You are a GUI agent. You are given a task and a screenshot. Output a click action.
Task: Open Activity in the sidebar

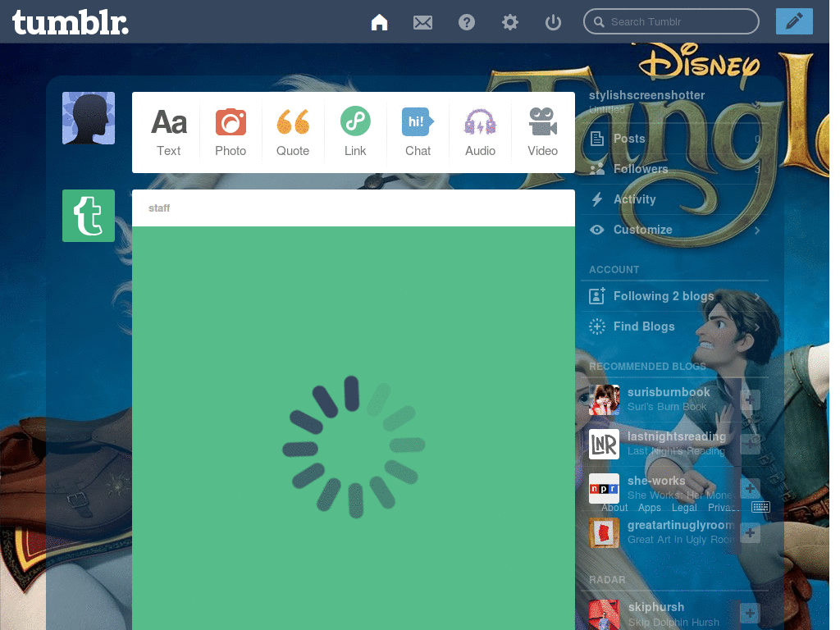(x=675, y=199)
